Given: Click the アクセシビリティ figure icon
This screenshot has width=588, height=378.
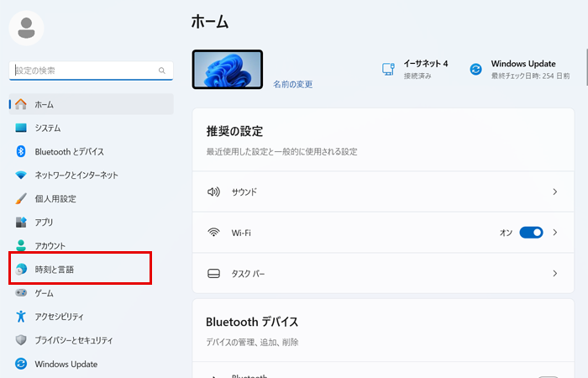Looking at the screenshot, I should click(21, 317).
